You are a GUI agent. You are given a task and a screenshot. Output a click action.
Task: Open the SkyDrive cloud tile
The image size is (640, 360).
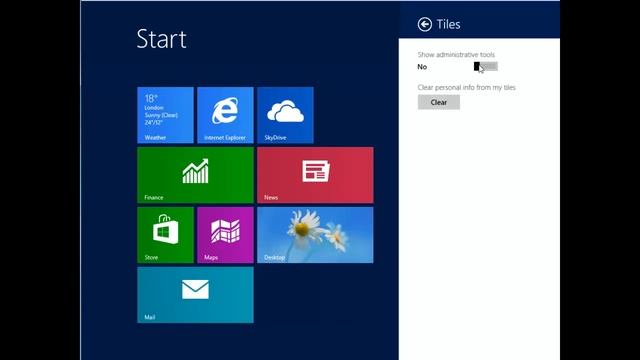(x=285, y=115)
